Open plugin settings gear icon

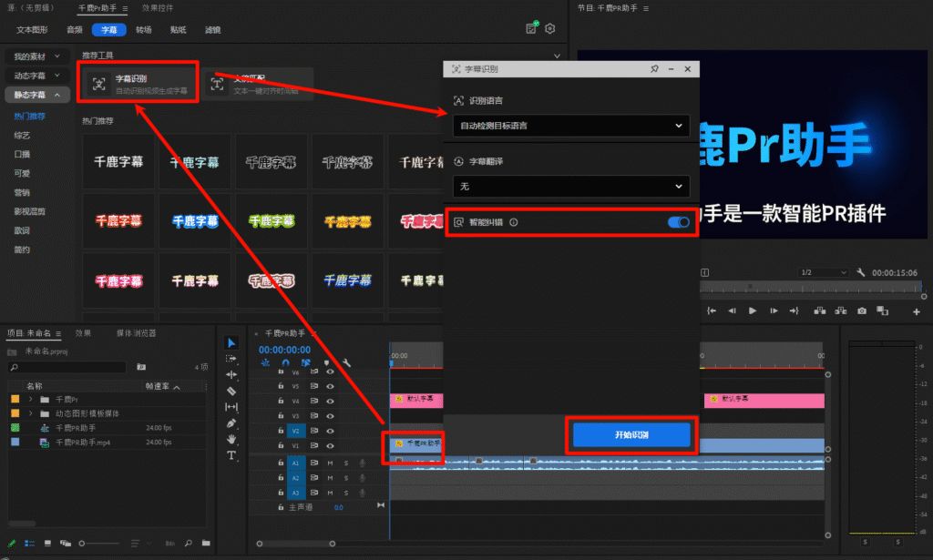coord(550,29)
